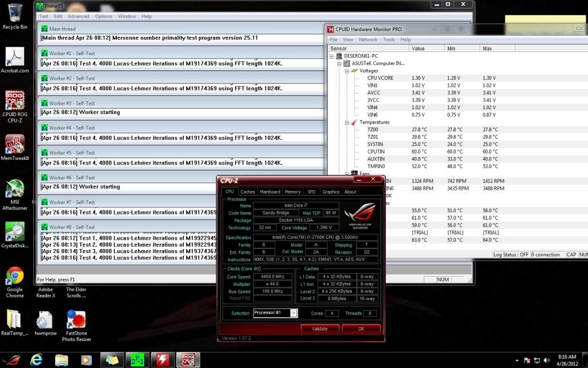Click the Main thread window icon in Prime95
588x368 pixels.
[x=45, y=29]
